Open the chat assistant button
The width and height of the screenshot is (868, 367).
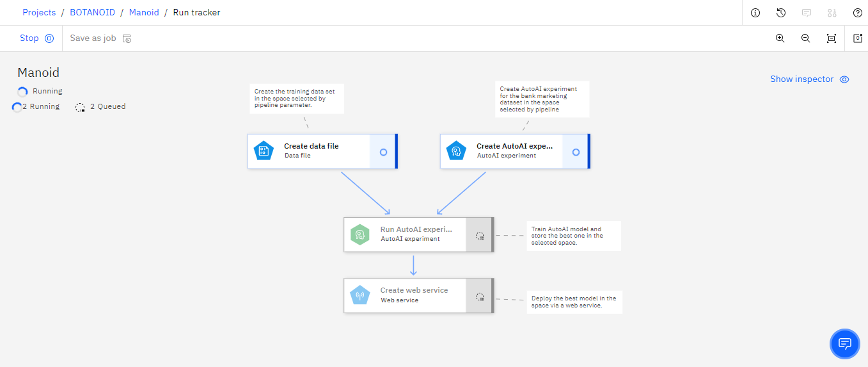(844, 343)
